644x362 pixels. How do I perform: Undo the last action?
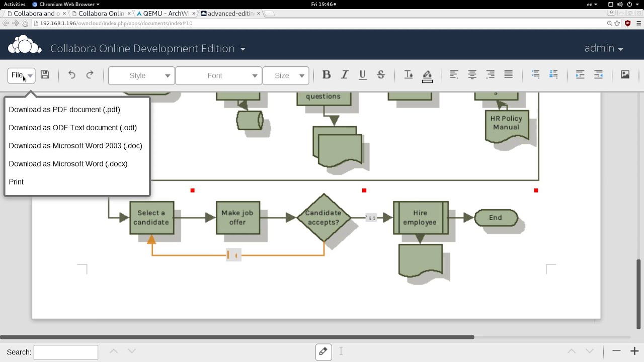(x=72, y=75)
